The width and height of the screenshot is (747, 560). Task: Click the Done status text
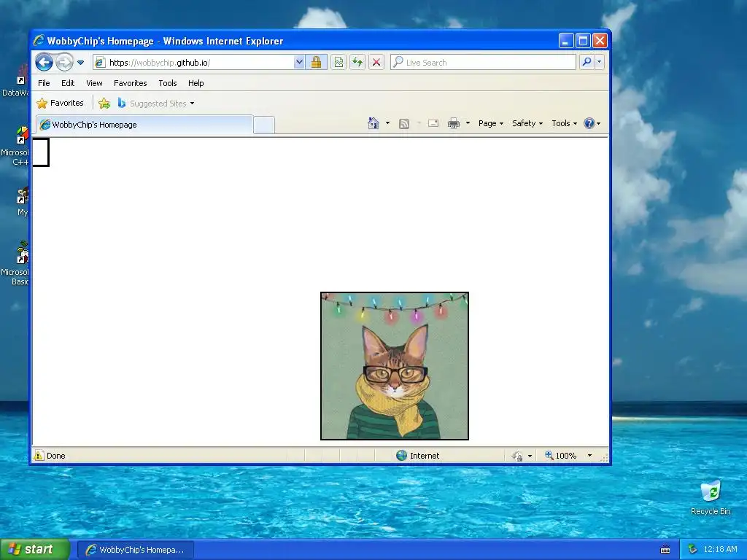point(55,456)
